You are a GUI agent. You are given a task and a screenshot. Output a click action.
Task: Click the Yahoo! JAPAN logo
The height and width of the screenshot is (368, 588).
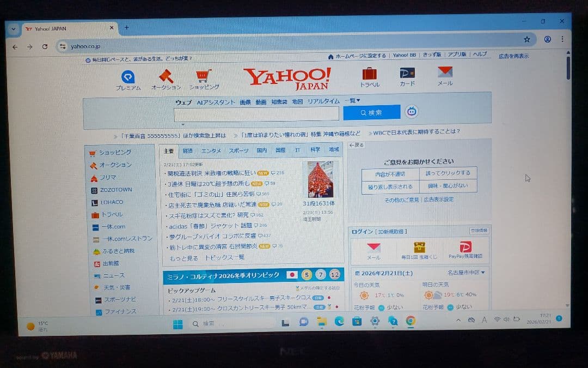(x=287, y=79)
